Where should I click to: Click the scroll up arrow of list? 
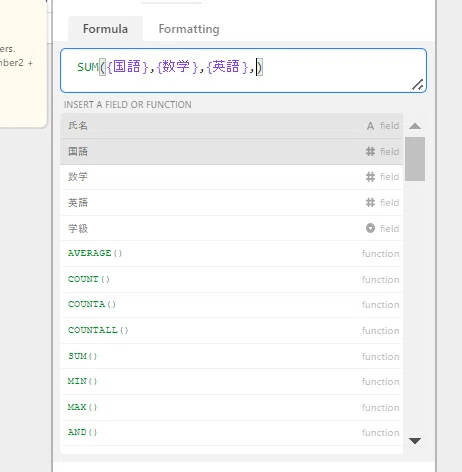pyautogui.click(x=415, y=126)
